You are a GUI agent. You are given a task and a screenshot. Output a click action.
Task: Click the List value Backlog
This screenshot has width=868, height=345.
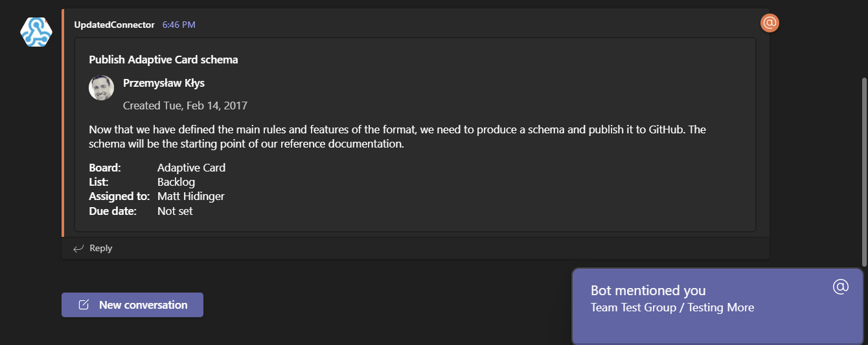[176, 182]
